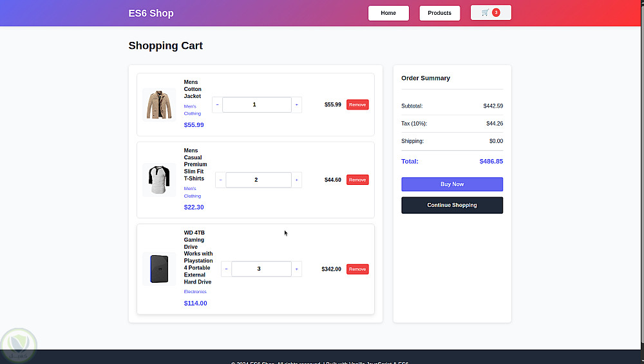Remove Mens Cotton Jacket from cart

pyautogui.click(x=357, y=104)
